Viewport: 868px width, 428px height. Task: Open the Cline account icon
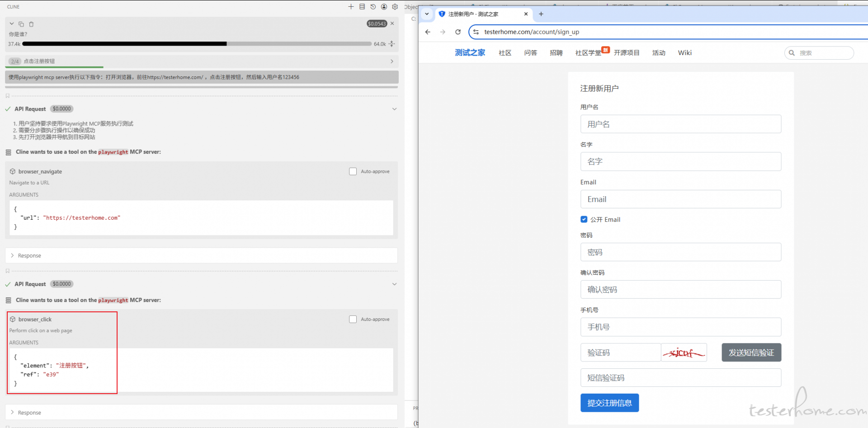pos(384,7)
